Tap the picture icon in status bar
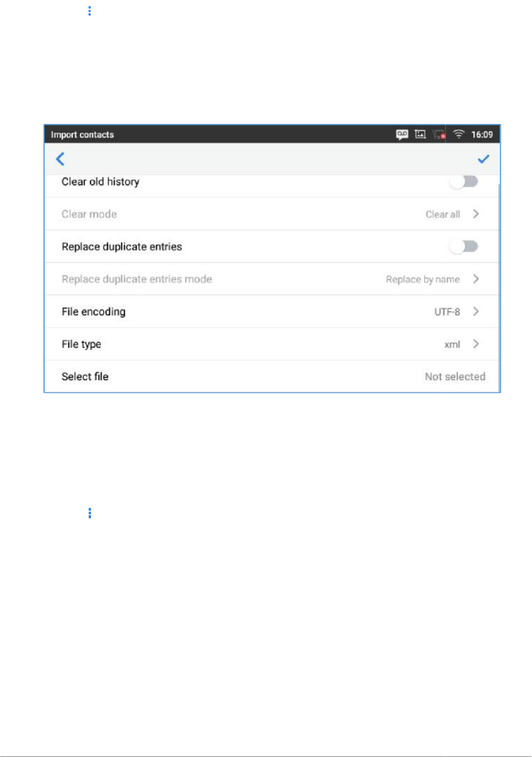This screenshot has height=757, width=532. [x=420, y=134]
